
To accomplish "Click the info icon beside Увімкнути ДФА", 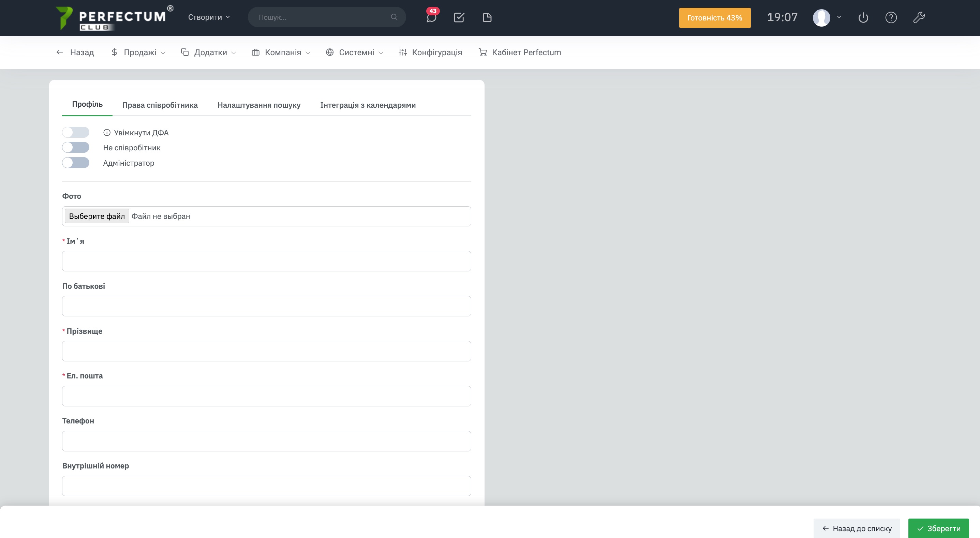I will coord(107,132).
